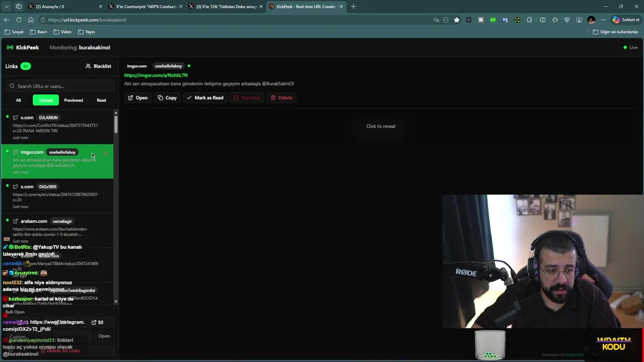Viewport: 644px width, 362px height.
Task: Click the favorite star in address bar
Action: [x=457, y=20]
